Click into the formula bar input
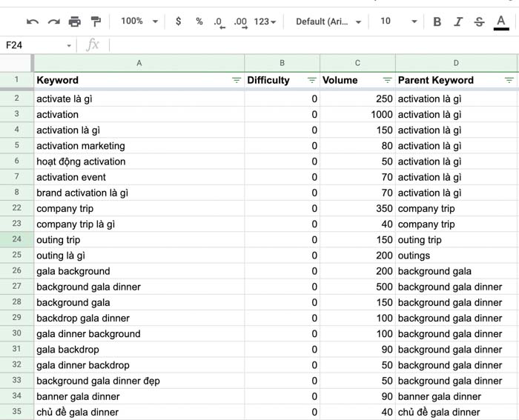The height and width of the screenshot is (420, 519). click(x=313, y=45)
